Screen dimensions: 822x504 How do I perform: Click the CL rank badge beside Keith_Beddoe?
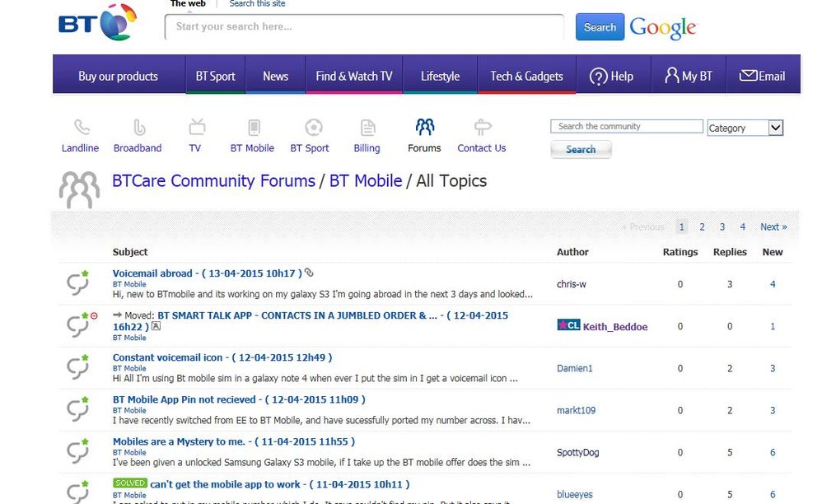click(568, 325)
